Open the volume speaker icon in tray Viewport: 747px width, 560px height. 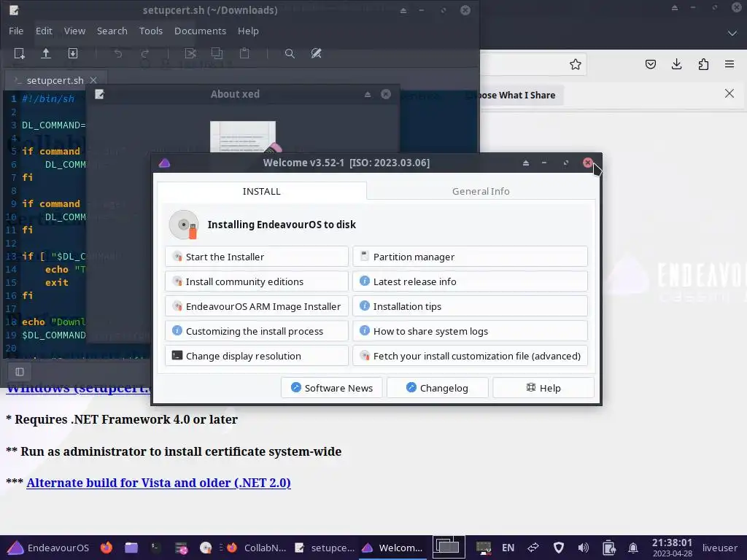coord(583,548)
